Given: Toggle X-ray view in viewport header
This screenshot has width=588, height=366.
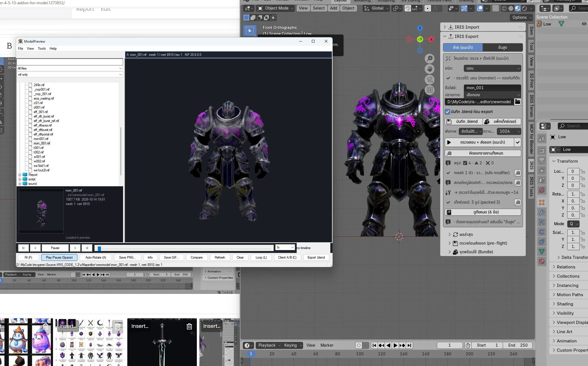Looking at the screenshot, I should [495, 8].
